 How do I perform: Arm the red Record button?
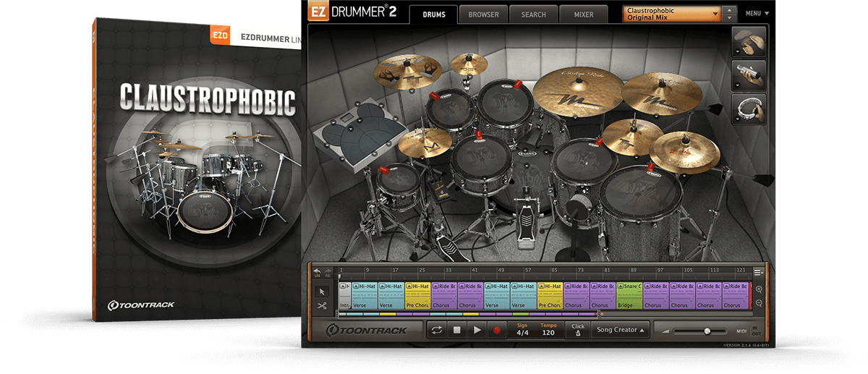click(497, 330)
